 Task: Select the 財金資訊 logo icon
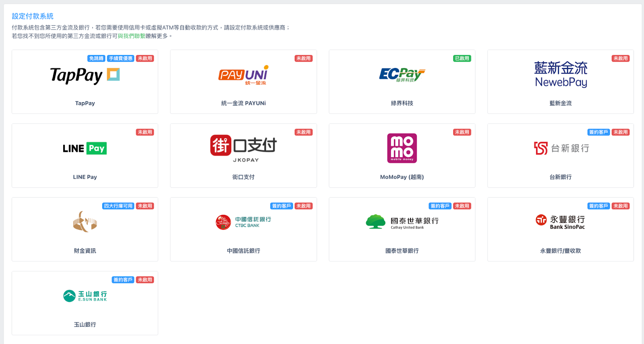pyautogui.click(x=85, y=222)
